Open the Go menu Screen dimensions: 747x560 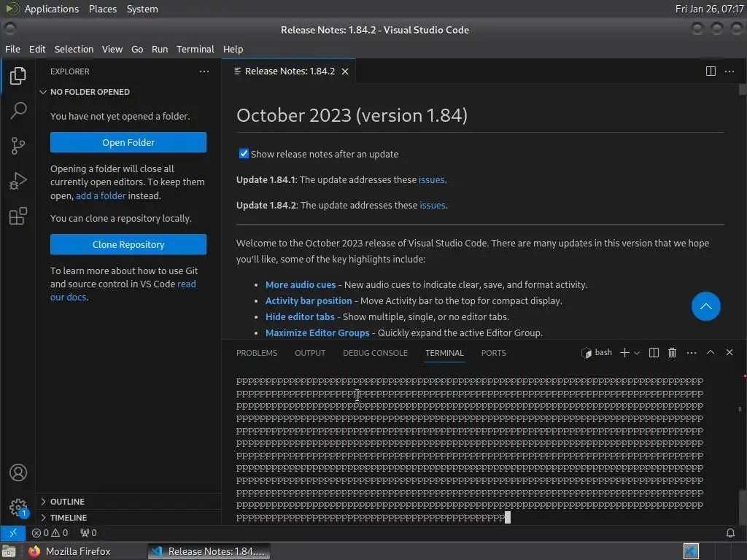coord(136,49)
